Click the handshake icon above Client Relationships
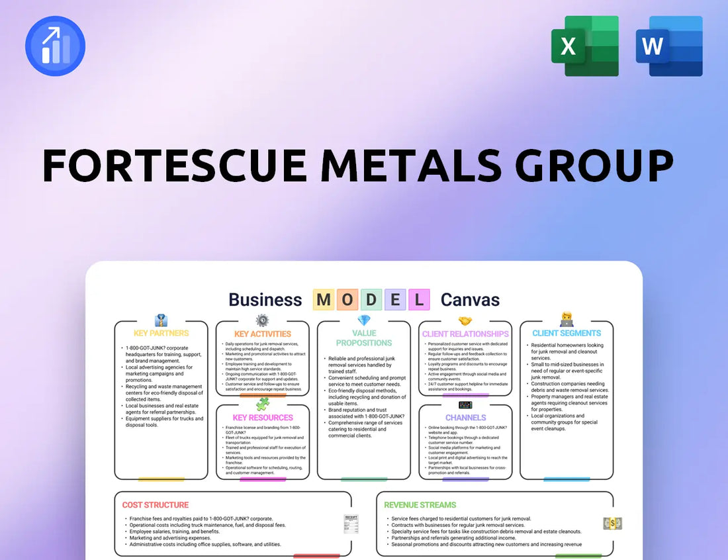 click(465, 321)
